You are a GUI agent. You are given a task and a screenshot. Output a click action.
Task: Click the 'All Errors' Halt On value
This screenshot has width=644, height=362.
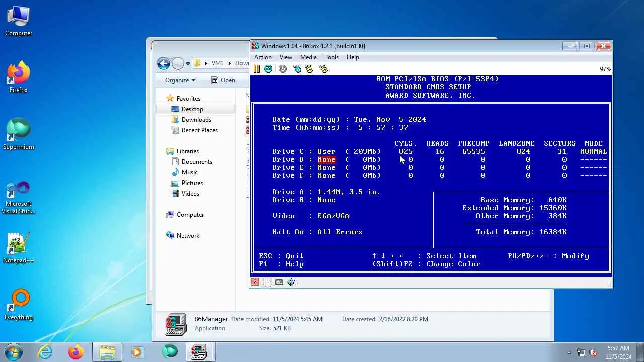point(340,232)
